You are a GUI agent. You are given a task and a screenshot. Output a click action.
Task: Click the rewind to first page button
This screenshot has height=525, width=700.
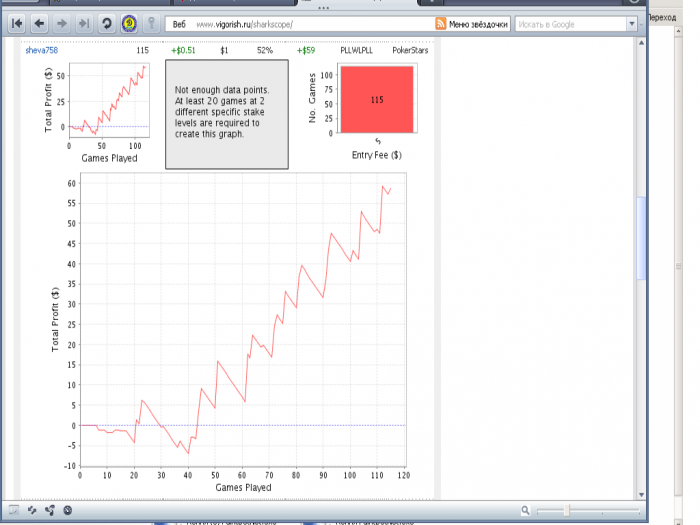coord(17,23)
